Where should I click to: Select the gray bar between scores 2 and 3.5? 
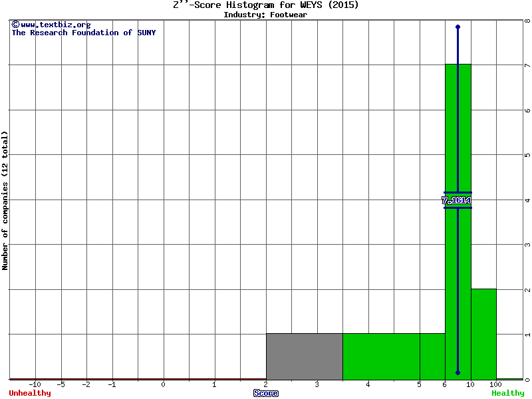304,356
